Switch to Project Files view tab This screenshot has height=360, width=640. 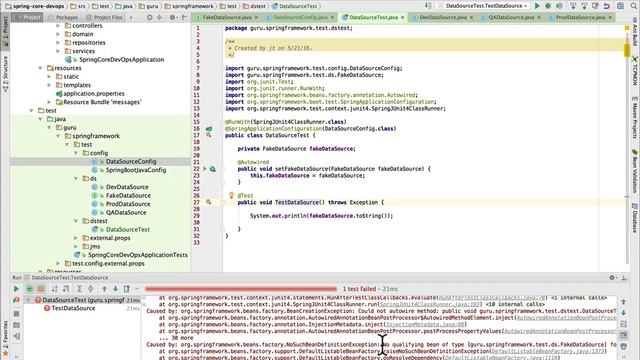[x=104, y=18]
